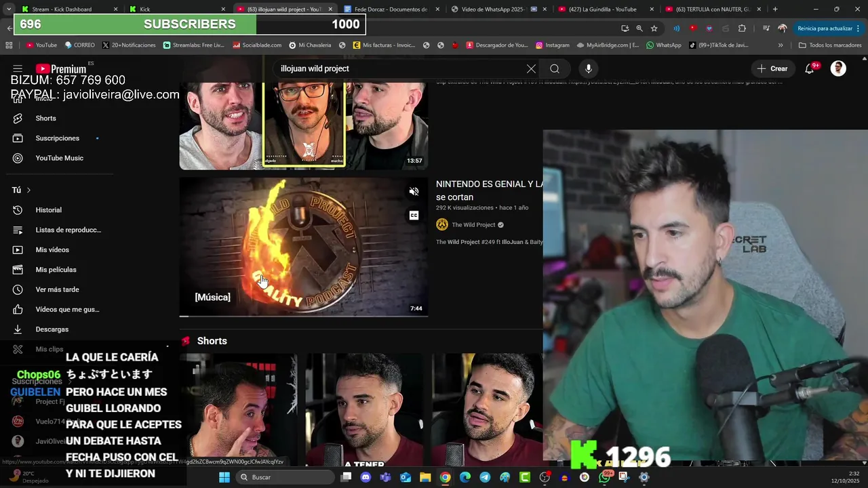
Task: Switch to Vídeo de WhatsApp tab
Action: 499,9
